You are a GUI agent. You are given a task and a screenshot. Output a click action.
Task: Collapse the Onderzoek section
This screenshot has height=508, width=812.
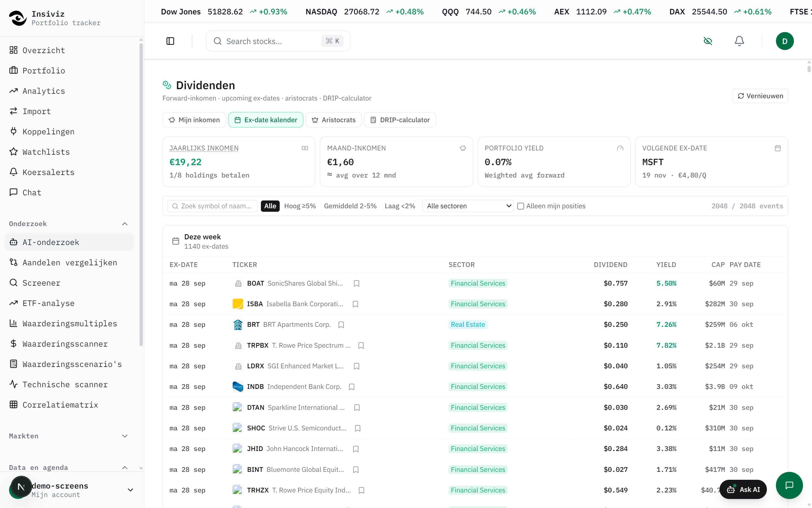(x=125, y=224)
